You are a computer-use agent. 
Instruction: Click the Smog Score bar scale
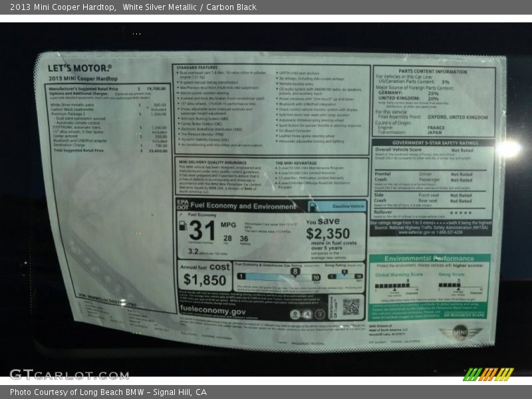460,286
